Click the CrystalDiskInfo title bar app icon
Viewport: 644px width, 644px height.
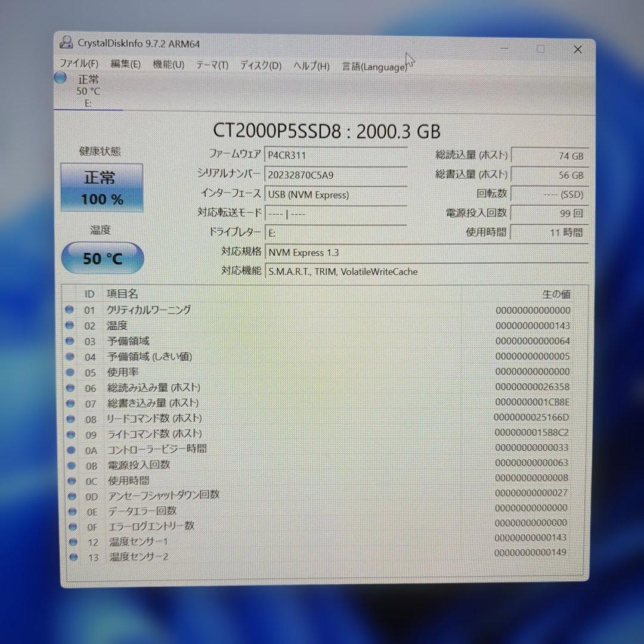tap(65, 43)
